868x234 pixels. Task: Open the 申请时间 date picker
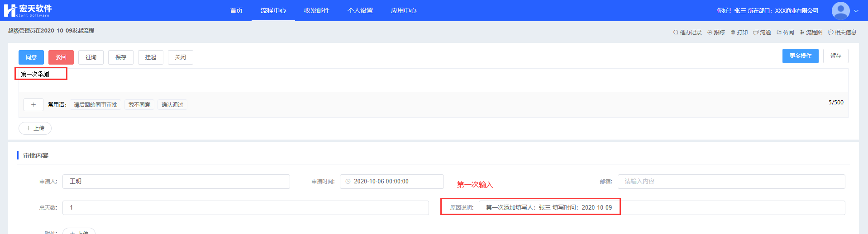[x=391, y=182]
